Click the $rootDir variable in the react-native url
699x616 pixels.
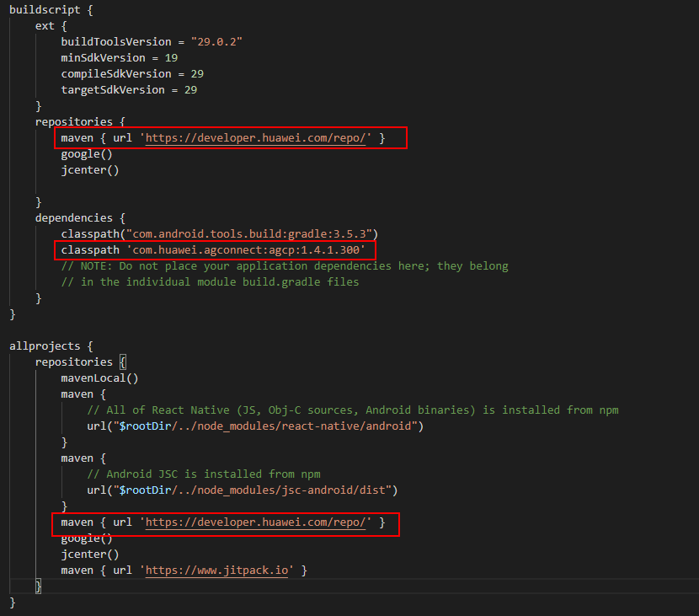pyautogui.click(x=146, y=426)
